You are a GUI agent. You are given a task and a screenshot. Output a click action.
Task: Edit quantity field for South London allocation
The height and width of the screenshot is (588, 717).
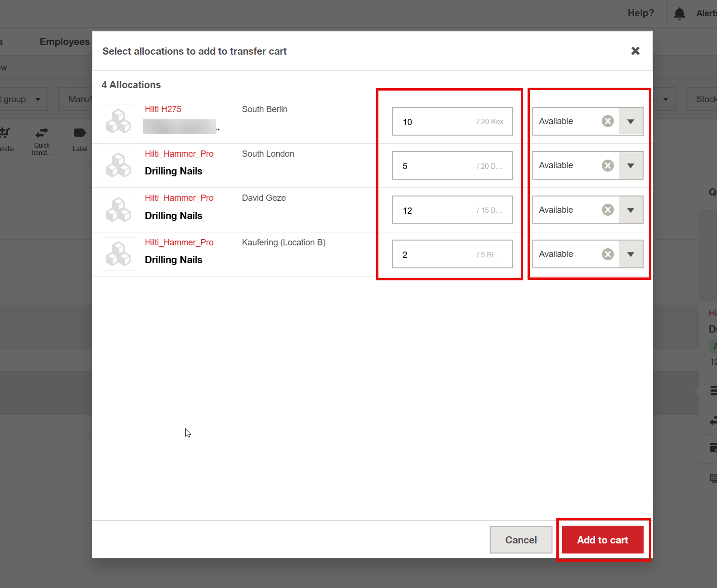point(452,165)
